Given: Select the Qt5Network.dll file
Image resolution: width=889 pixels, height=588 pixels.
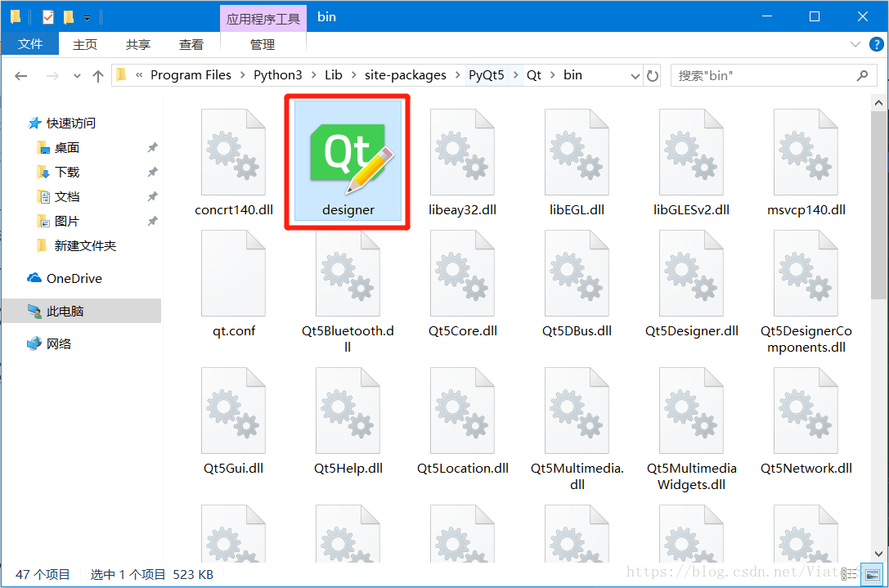Looking at the screenshot, I should tap(806, 420).
